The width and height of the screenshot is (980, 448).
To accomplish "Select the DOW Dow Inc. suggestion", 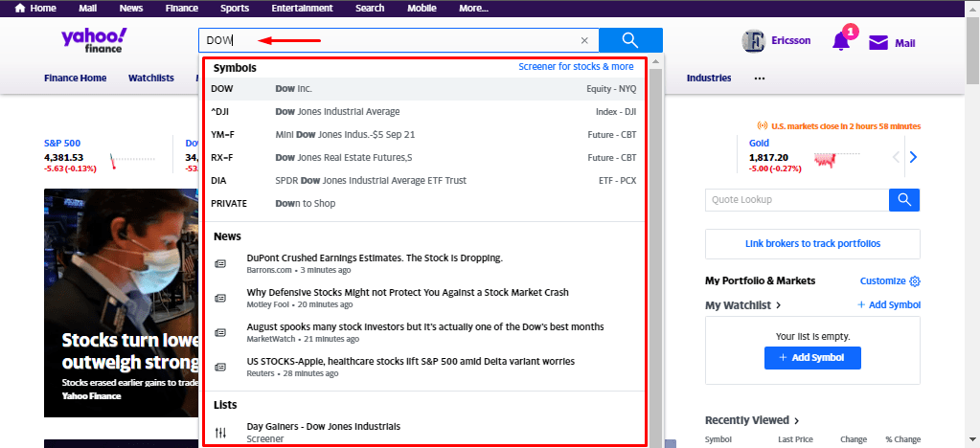I will click(423, 89).
